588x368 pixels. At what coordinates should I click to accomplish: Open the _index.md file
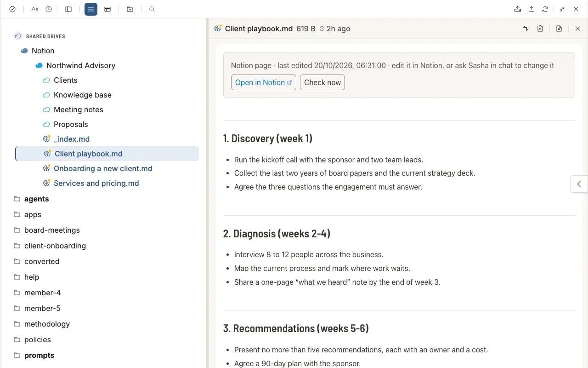pos(72,139)
